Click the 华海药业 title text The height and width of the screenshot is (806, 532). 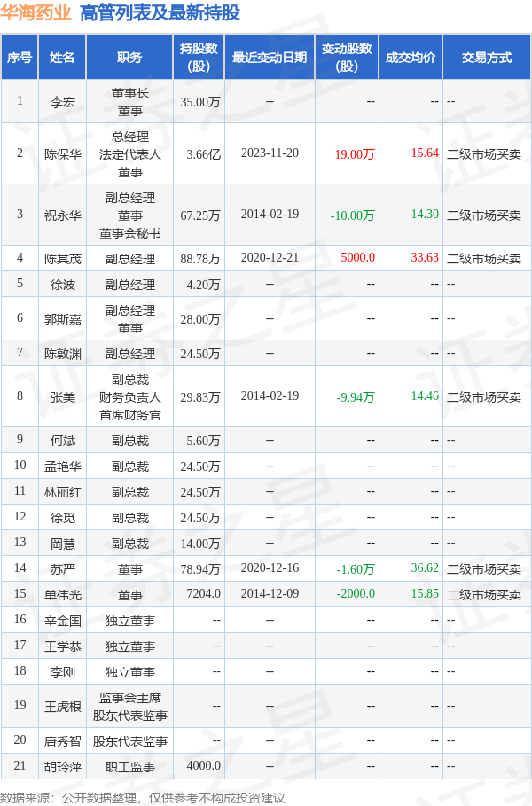click(35, 12)
